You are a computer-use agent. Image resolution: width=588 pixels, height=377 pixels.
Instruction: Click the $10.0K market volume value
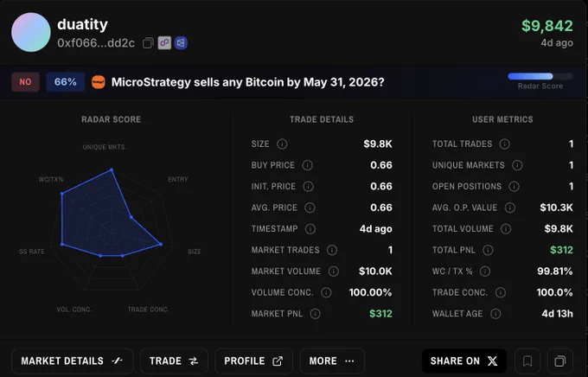click(375, 272)
